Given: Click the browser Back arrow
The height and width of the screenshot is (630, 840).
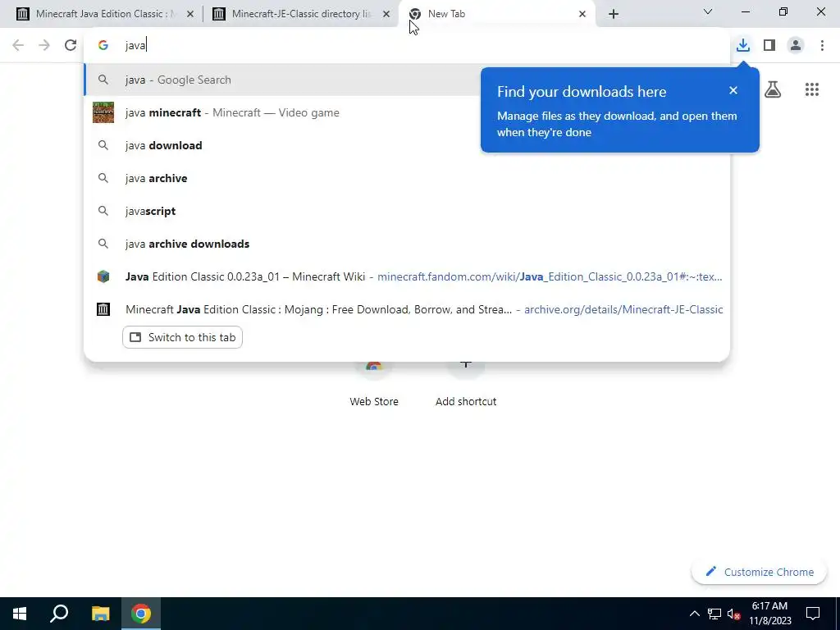Looking at the screenshot, I should tap(18, 45).
